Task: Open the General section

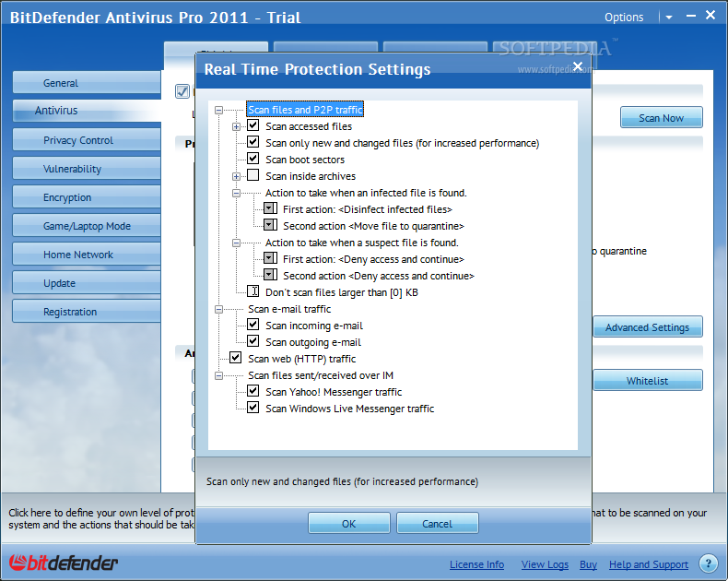Action: [87, 83]
